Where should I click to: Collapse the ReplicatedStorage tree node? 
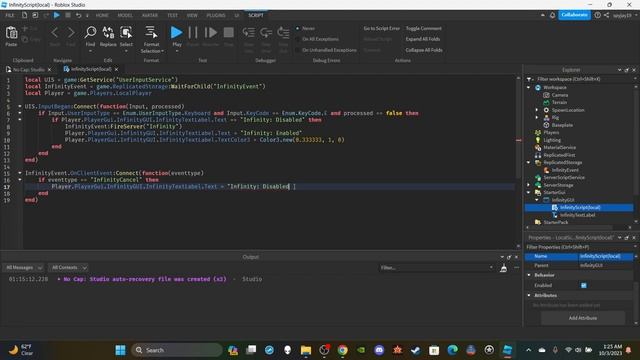pyautogui.click(x=529, y=162)
